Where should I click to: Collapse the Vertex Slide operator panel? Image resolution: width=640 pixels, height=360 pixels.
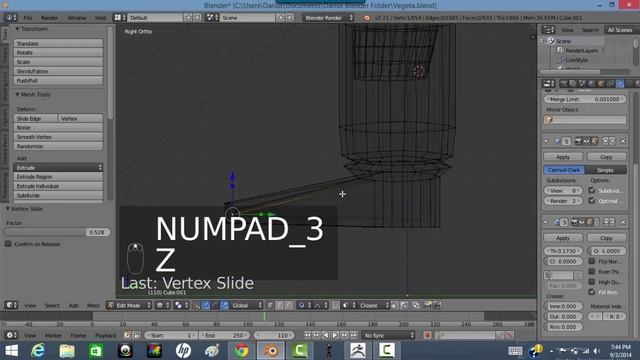24,209
